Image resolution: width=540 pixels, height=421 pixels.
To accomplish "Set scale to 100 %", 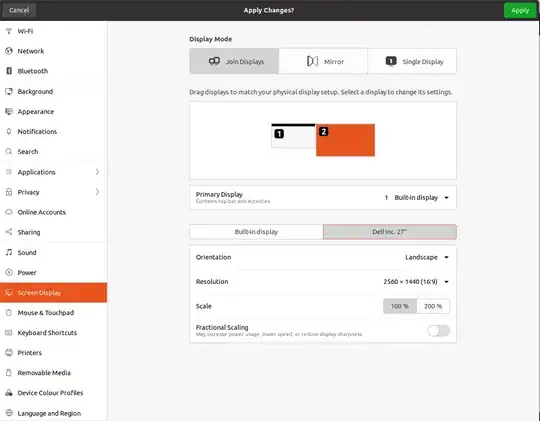I will coord(400,306).
